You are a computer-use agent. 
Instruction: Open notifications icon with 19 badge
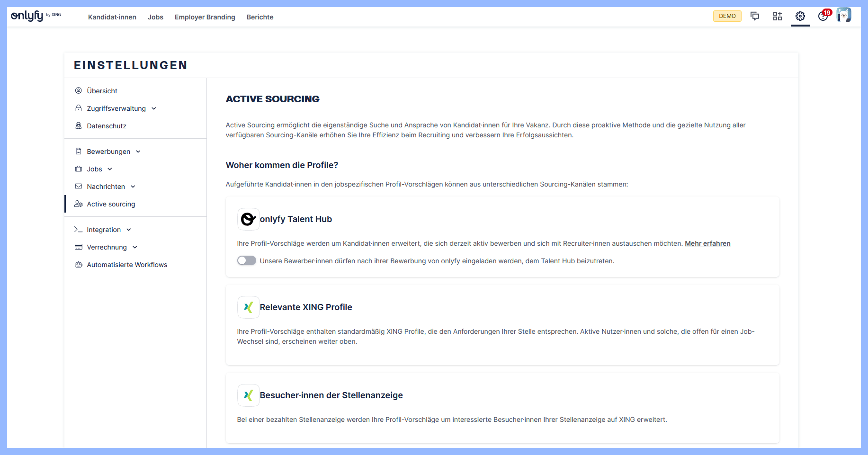823,16
